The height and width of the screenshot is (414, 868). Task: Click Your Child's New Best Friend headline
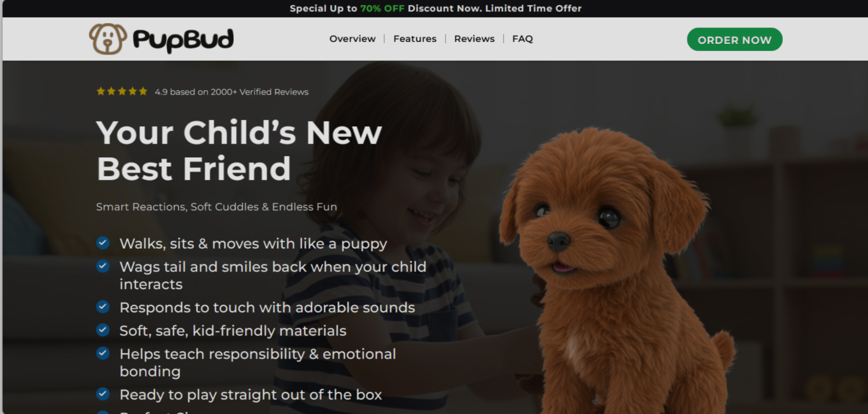tap(239, 151)
